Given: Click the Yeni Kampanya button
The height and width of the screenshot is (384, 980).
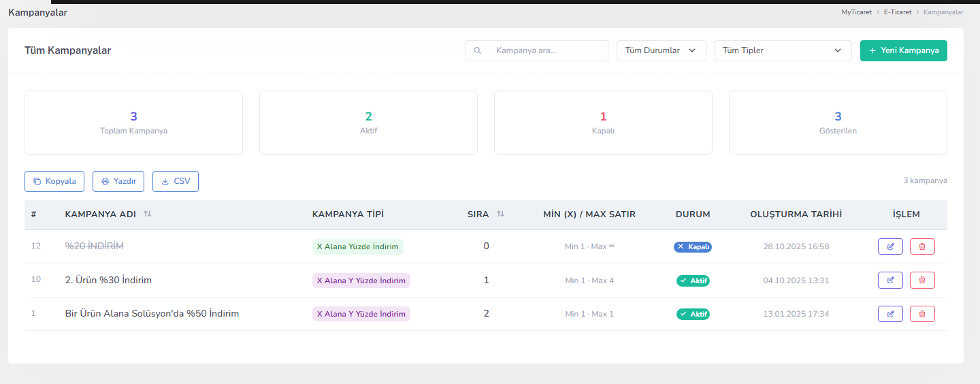Looking at the screenshot, I should [x=904, y=50].
